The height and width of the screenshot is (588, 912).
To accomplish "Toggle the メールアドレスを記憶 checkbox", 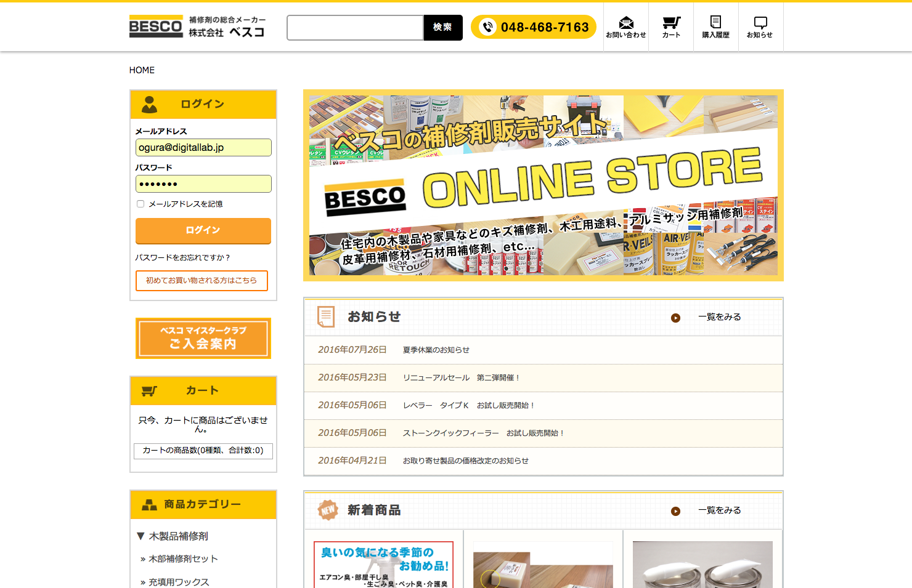I will 140,204.
